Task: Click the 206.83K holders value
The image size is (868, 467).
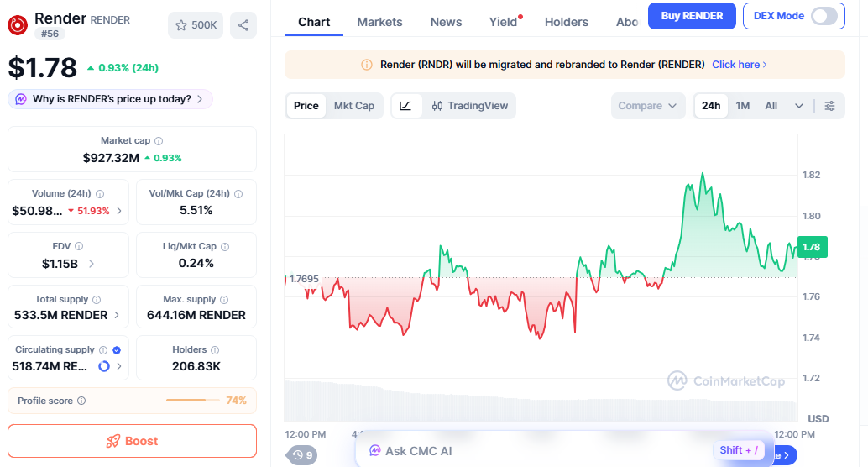Action: coord(196,366)
